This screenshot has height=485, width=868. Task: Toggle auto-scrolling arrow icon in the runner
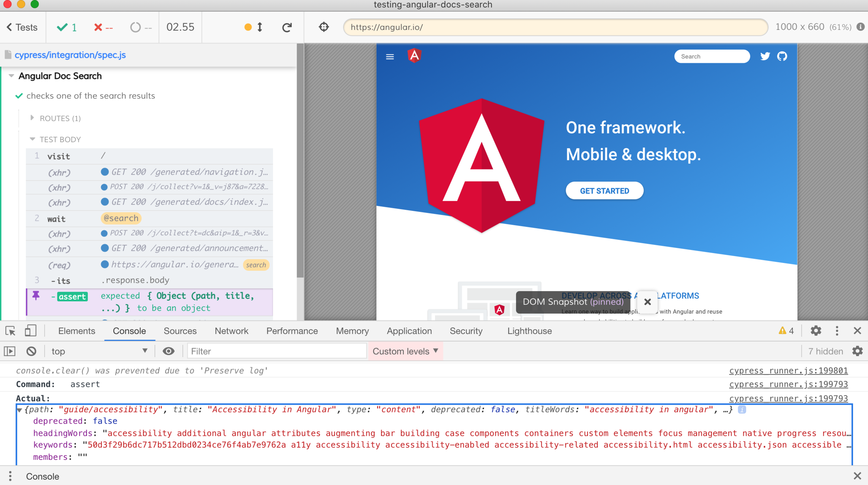(x=260, y=27)
